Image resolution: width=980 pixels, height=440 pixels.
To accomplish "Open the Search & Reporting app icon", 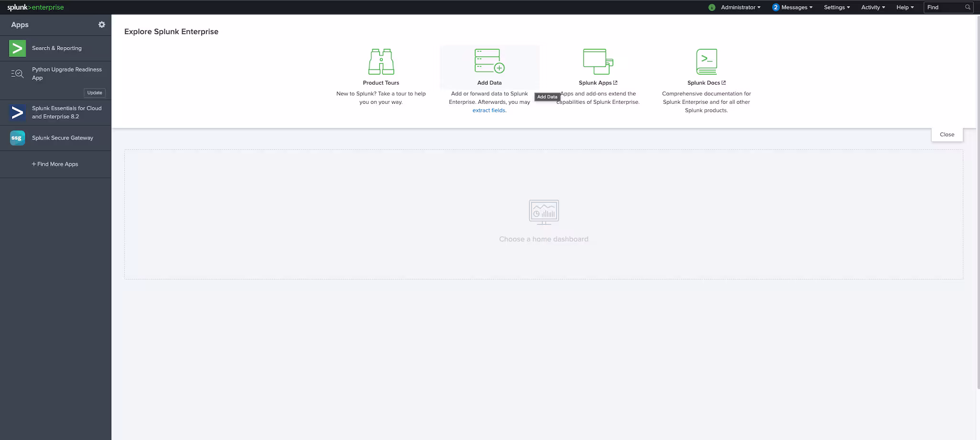I will coord(18,48).
